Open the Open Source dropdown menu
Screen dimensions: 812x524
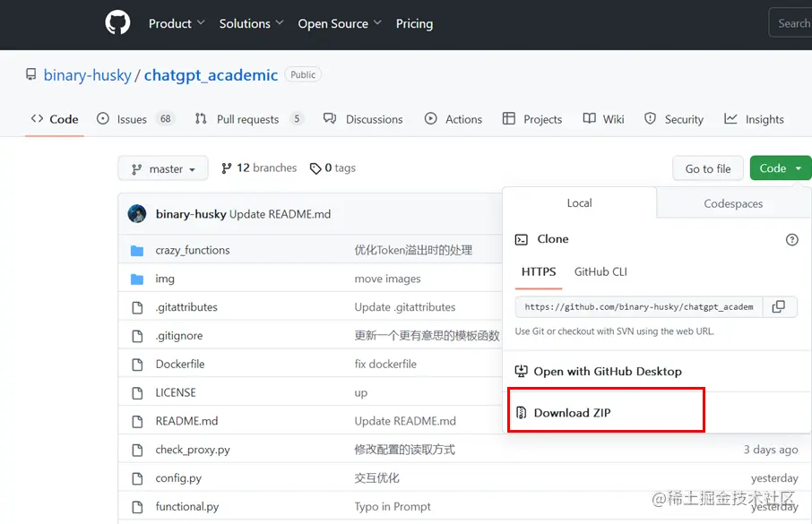339,23
